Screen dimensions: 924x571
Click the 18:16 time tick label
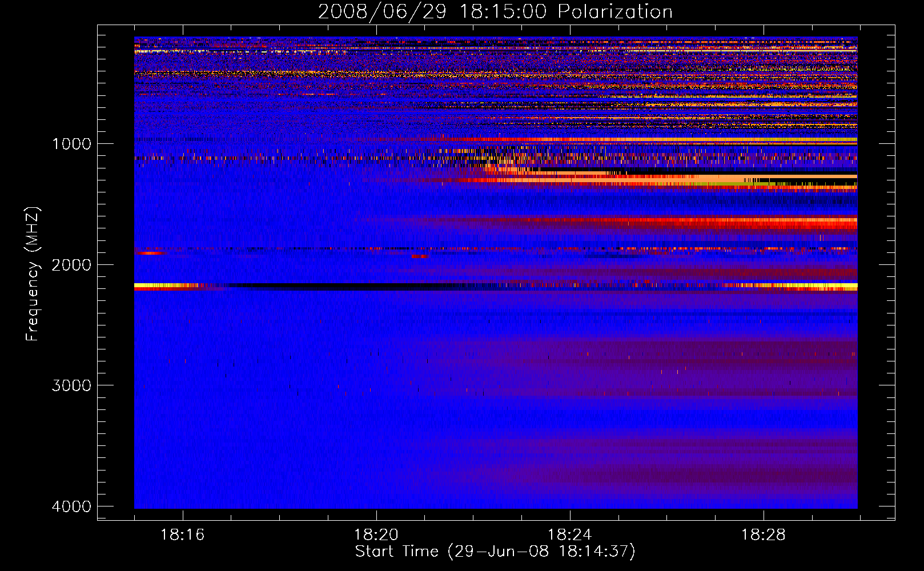pyautogui.click(x=182, y=535)
